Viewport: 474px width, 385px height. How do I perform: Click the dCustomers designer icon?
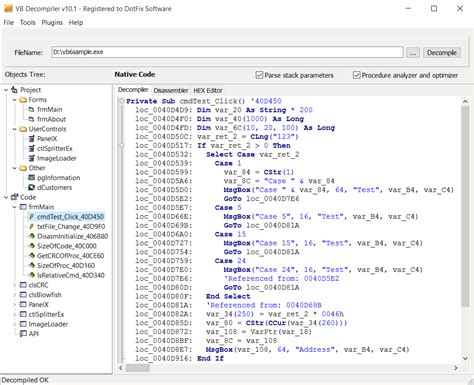point(32,187)
